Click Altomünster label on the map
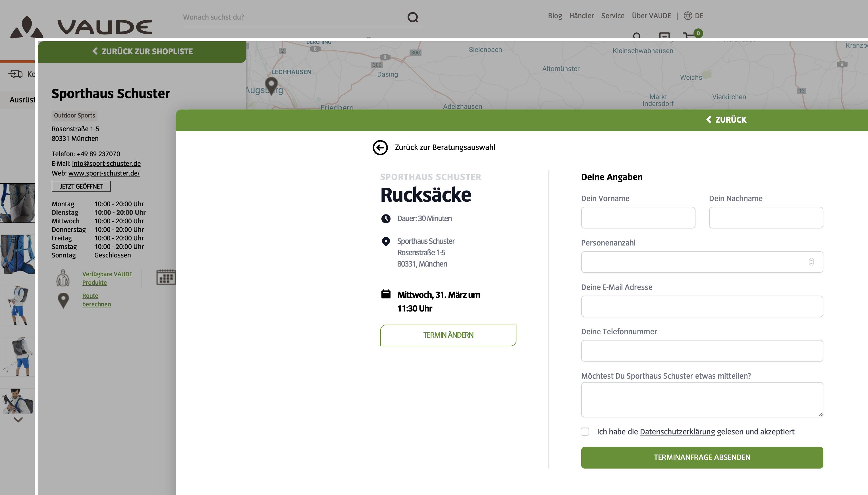The image size is (868, 495). tap(561, 69)
